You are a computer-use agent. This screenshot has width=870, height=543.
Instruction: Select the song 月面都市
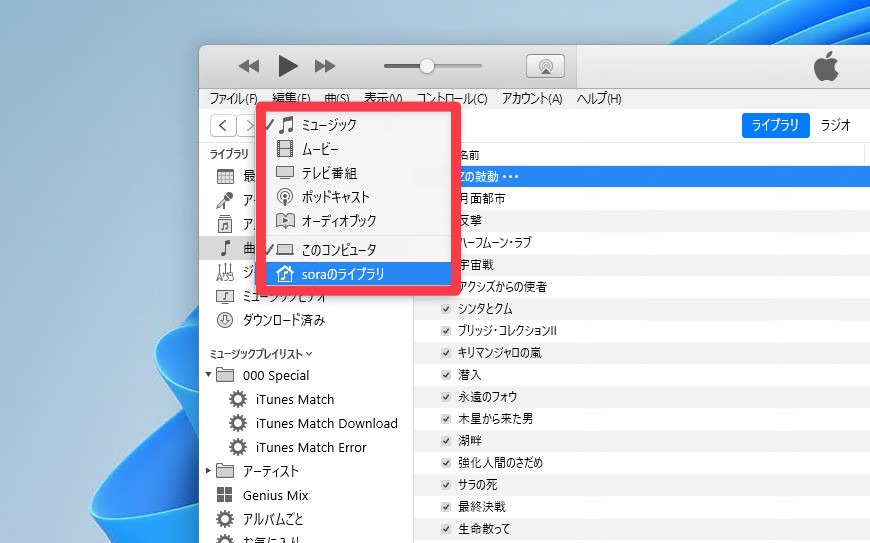click(482, 199)
